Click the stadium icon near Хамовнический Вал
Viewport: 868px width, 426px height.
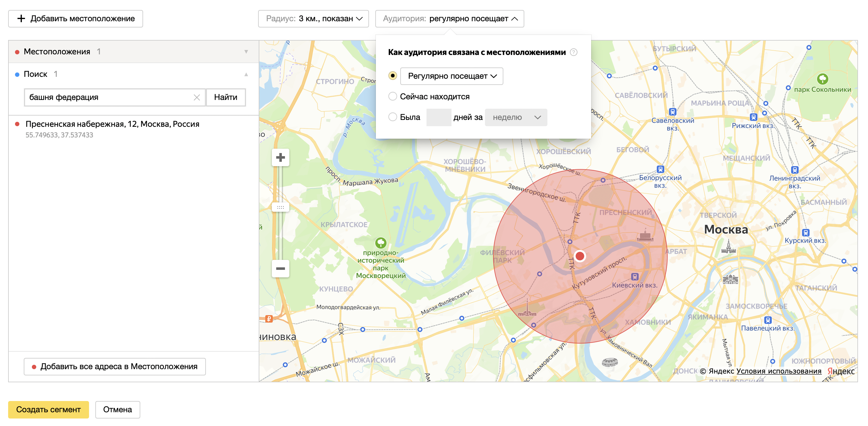[x=610, y=362]
